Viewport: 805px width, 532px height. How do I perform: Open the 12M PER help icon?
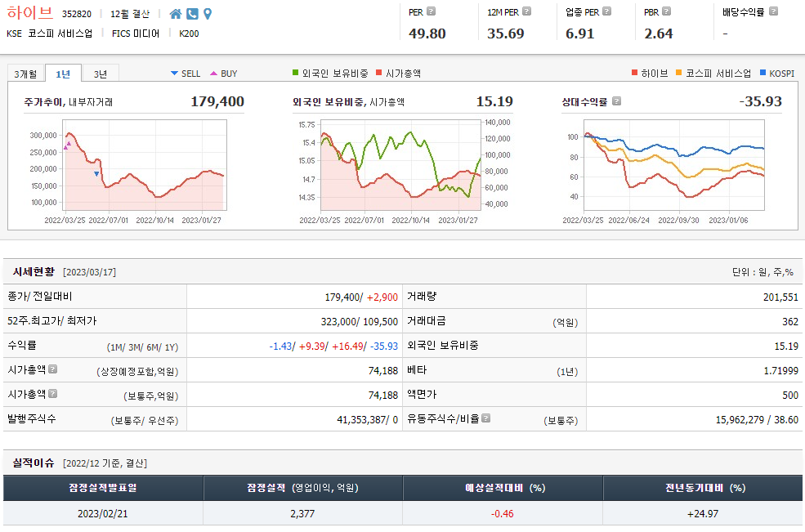coord(527,11)
